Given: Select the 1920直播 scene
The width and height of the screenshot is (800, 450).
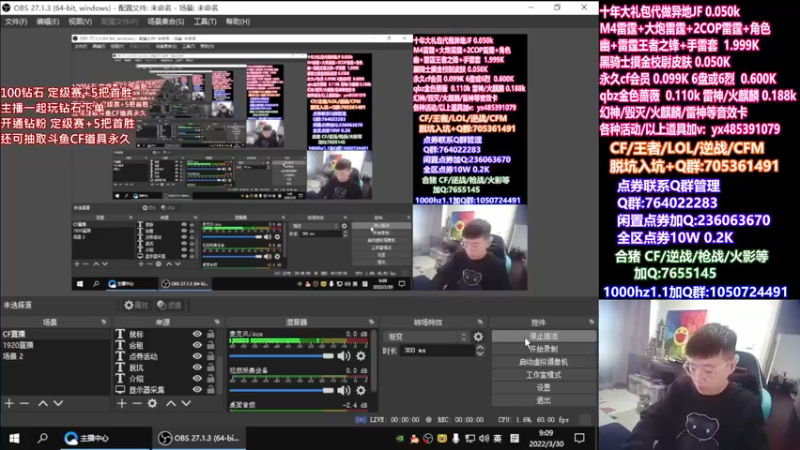Looking at the screenshot, I should pyautogui.click(x=55, y=345).
